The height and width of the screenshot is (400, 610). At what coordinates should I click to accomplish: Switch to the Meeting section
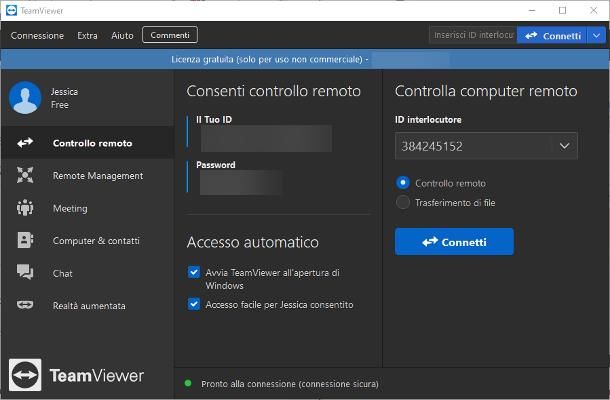coord(88,208)
